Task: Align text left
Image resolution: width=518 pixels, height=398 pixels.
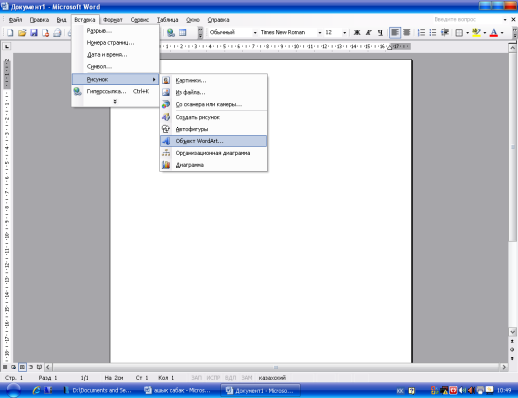Action: coord(395,33)
